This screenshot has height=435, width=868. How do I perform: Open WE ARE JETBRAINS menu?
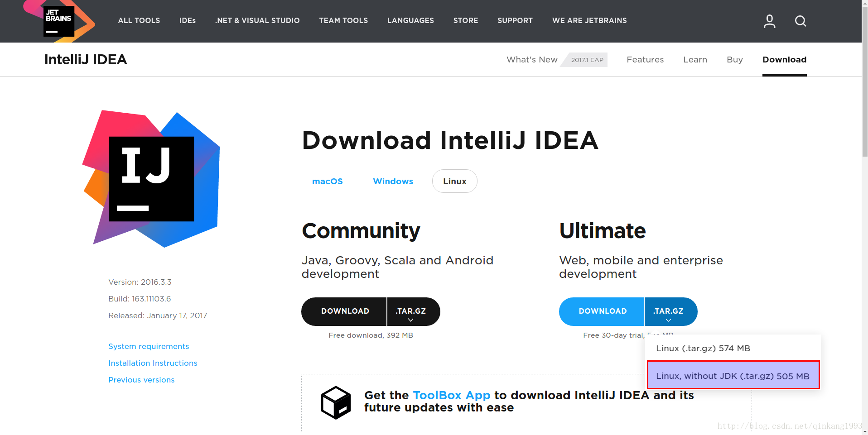(x=589, y=20)
